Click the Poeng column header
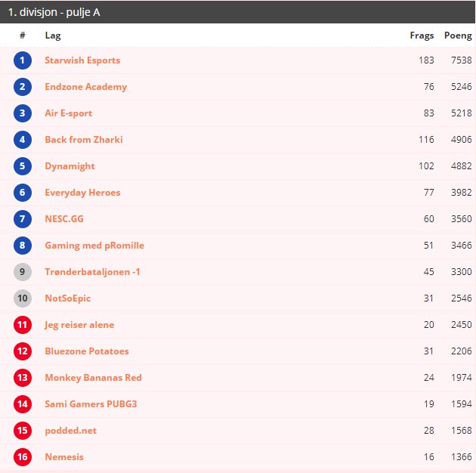The image size is (476, 473). point(458,36)
